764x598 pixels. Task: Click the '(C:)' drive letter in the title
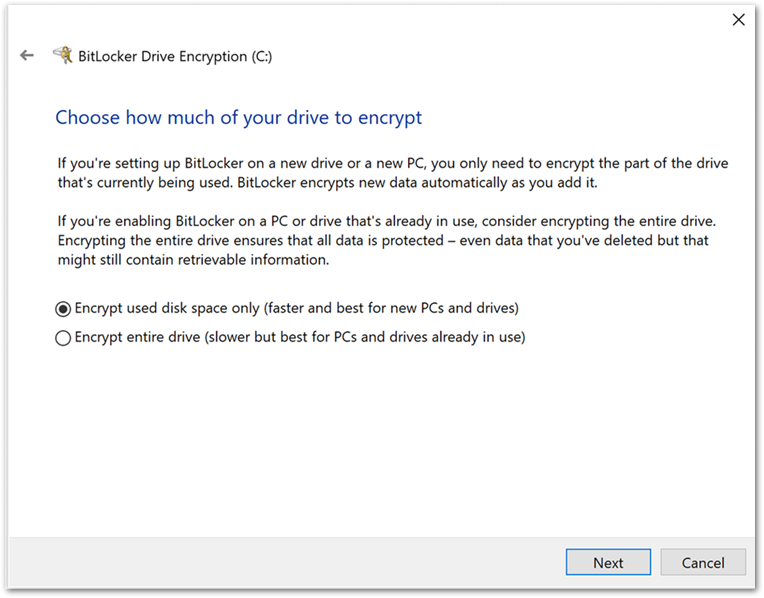262,57
